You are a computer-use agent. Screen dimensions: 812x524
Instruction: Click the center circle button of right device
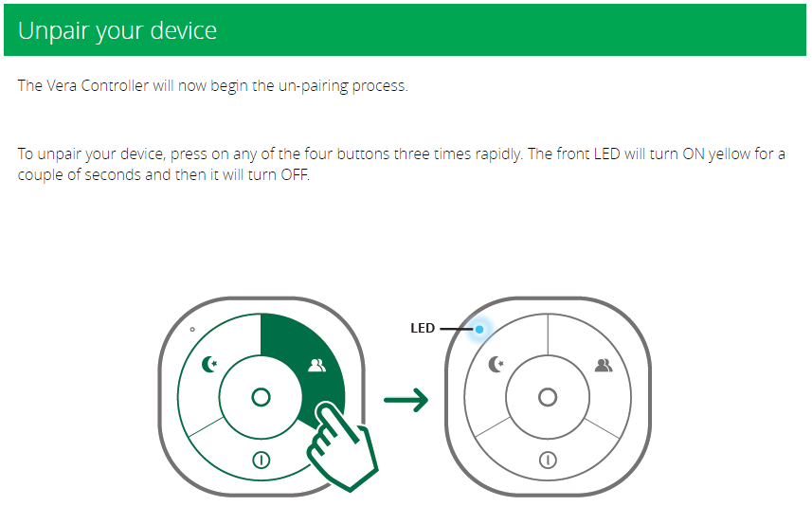tap(548, 398)
